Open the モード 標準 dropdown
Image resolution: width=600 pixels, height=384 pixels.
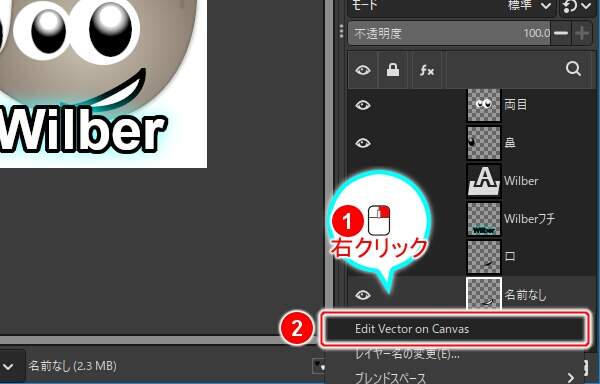pyautogui.click(x=452, y=6)
